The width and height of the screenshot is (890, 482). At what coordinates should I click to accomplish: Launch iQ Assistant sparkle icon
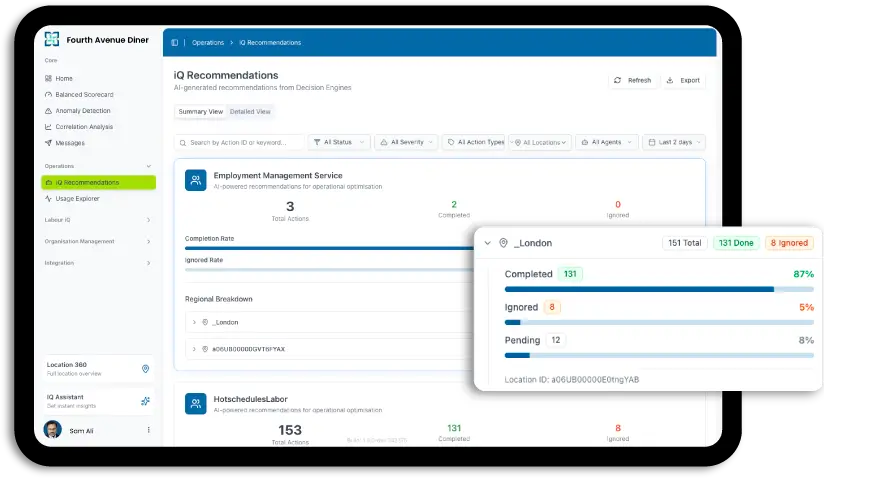(x=145, y=401)
